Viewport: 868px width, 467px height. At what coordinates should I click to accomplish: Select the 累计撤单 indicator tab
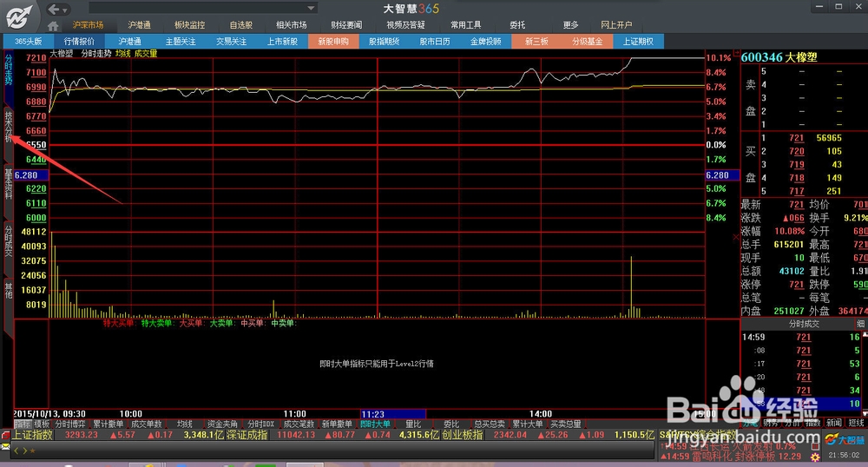tap(108, 424)
